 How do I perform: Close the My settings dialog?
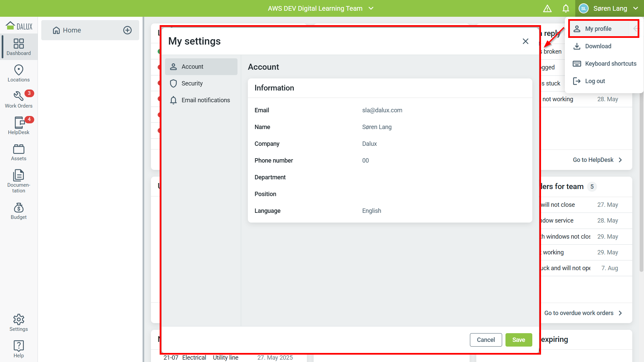point(525,41)
